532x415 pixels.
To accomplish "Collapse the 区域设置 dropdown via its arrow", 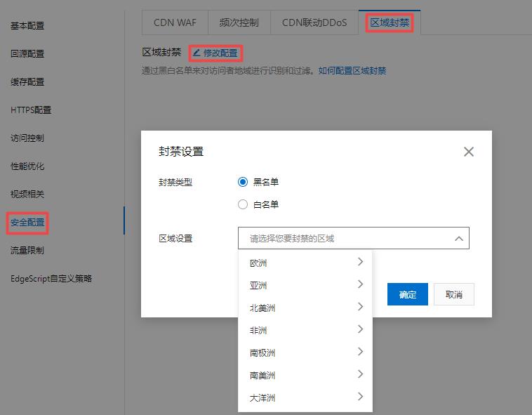I will click(459, 238).
